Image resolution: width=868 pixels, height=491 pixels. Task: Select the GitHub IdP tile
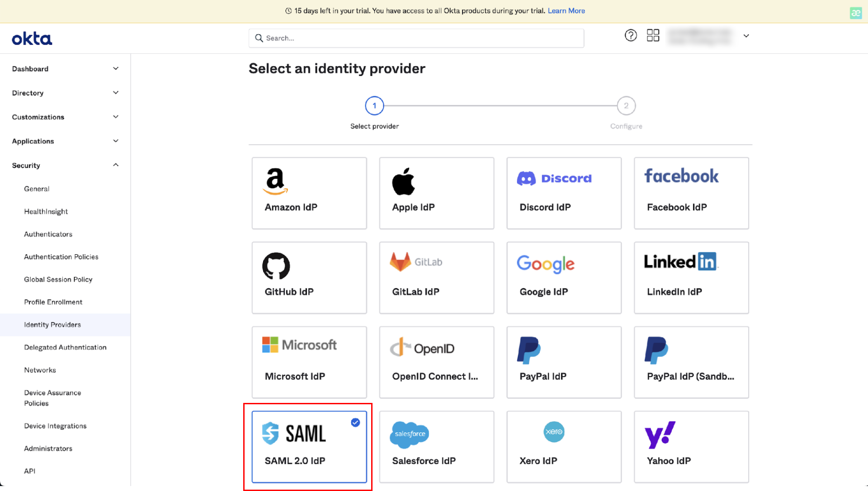[x=309, y=277]
